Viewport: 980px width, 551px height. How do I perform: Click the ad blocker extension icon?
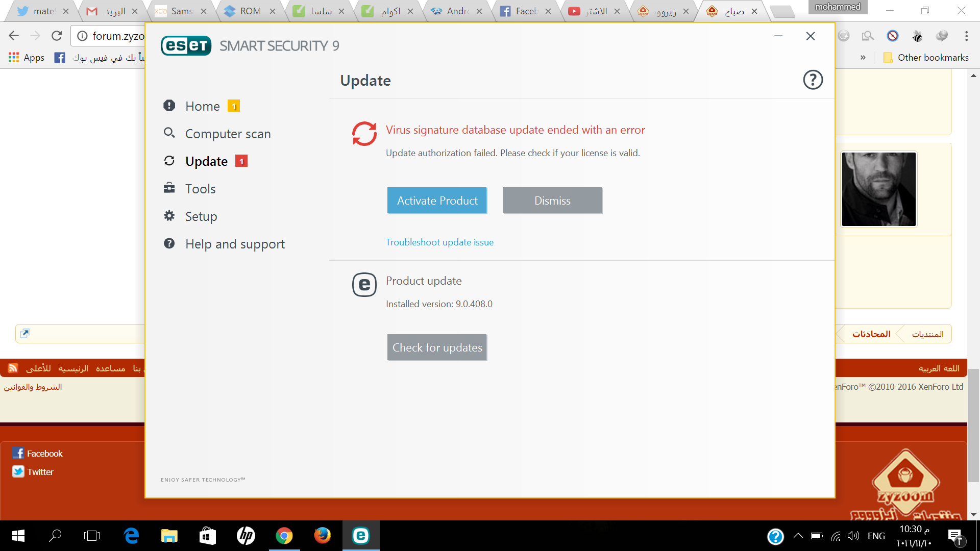[x=892, y=36]
